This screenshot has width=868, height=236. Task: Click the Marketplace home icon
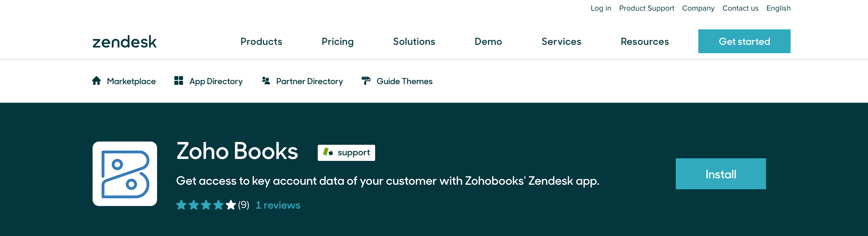(96, 81)
